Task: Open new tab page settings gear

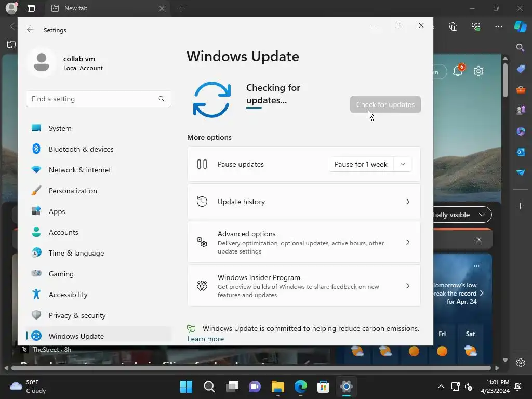Action: pos(478,71)
